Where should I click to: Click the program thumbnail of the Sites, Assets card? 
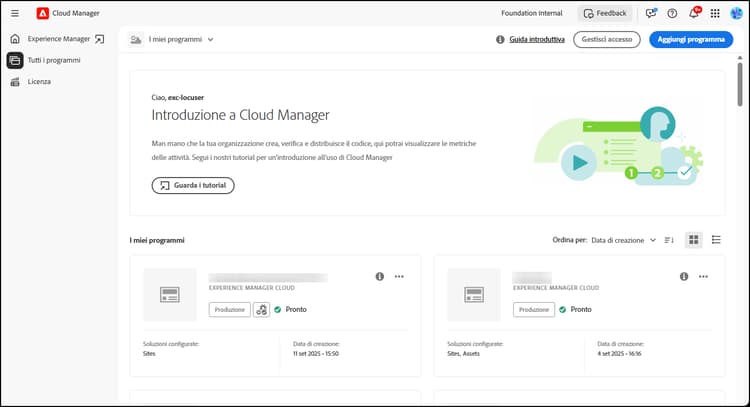(474, 295)
